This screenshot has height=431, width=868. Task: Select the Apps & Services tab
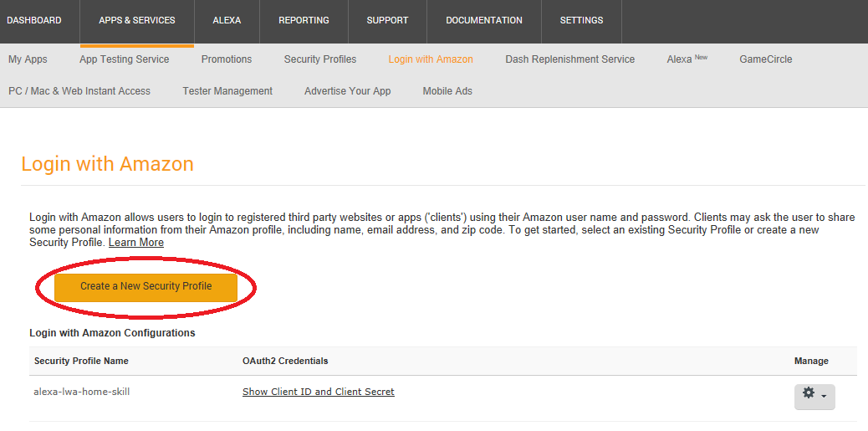point(137,21)
